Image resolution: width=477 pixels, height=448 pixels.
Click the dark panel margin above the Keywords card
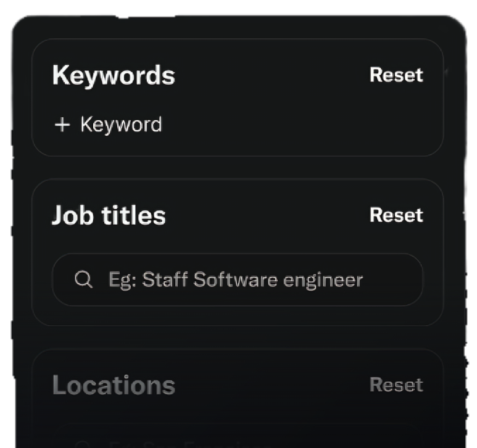[237, 28]
